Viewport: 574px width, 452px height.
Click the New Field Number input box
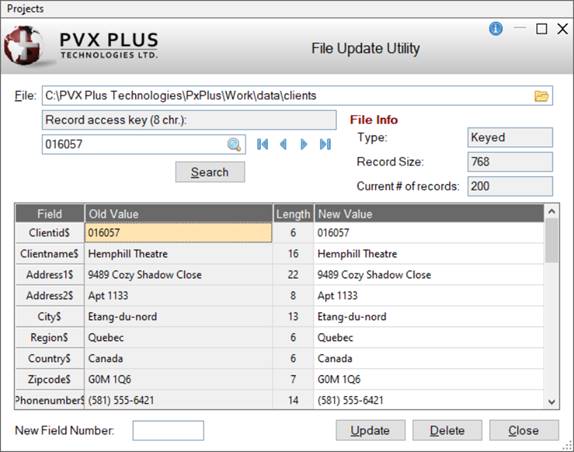pyautogui.click(x=168, y=430)
